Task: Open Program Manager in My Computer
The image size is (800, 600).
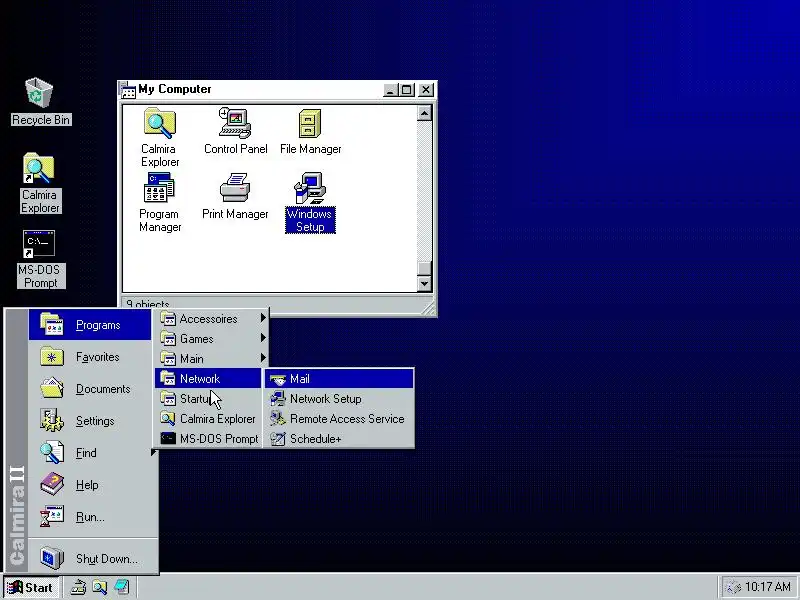Action: 160,203
